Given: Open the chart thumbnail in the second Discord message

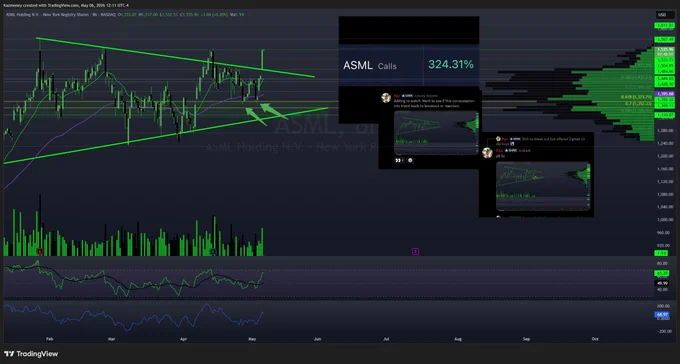Looking at the screenshot, I should pos(543,186).
